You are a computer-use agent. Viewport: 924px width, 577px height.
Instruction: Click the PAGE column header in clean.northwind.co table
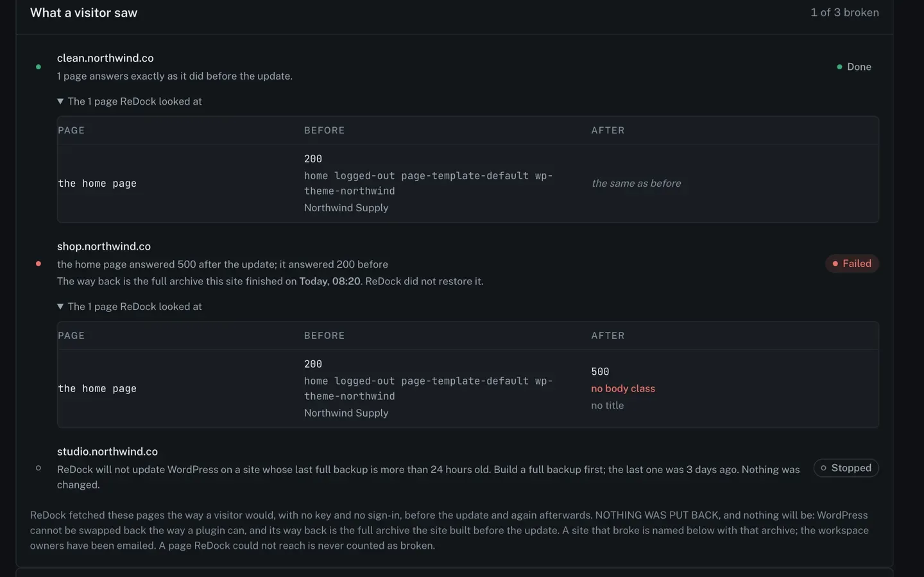click(x=71, y=130)
